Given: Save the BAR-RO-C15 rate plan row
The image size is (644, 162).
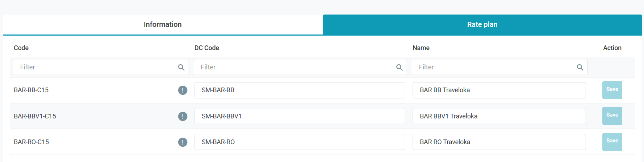Looking at the screenshot, I should pyautogui.click(x=612, y=142).
